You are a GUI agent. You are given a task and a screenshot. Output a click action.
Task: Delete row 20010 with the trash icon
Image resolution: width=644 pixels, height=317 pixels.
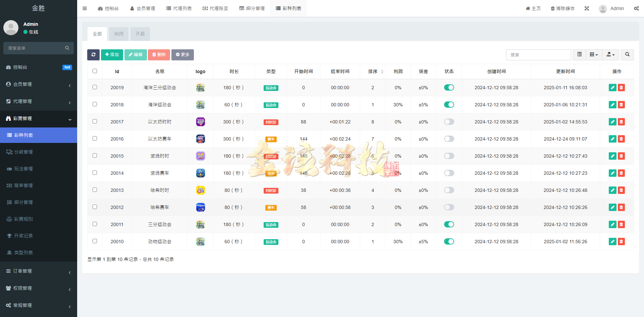click(x=621, y=242)
